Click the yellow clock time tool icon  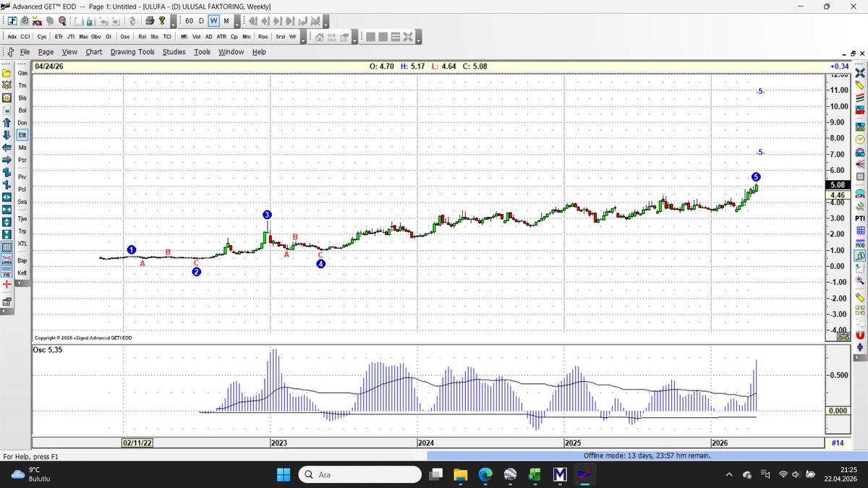tap(861, 140)
